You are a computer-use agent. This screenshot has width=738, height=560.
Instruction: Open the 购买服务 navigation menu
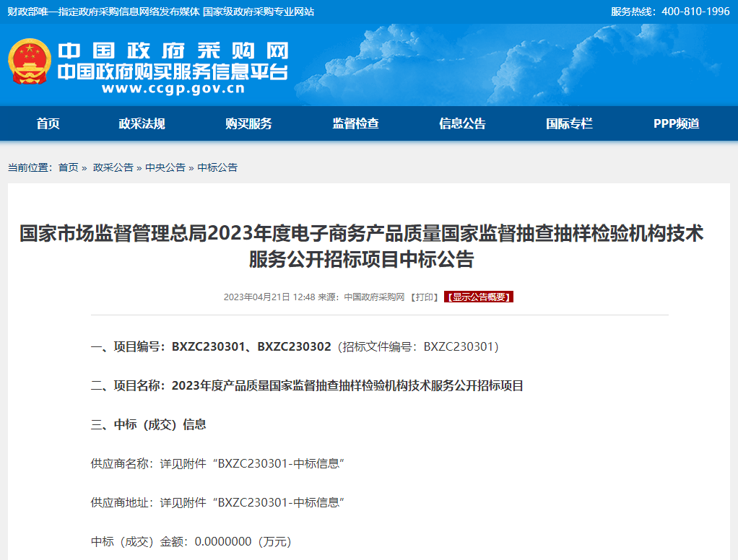pos(248,123)
